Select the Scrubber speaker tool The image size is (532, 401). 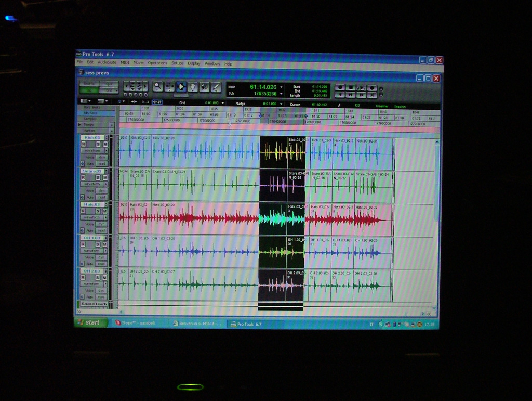[205, 87]
